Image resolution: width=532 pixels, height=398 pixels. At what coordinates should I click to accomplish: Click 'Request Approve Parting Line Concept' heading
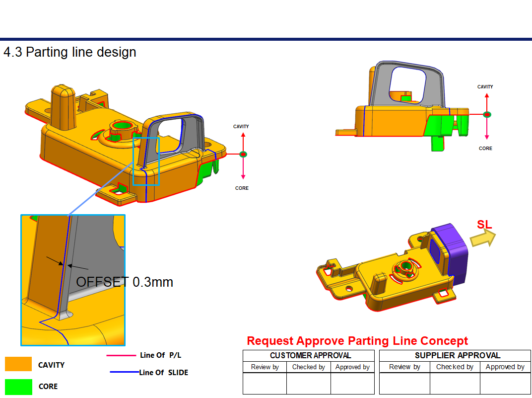coord(357,341)
